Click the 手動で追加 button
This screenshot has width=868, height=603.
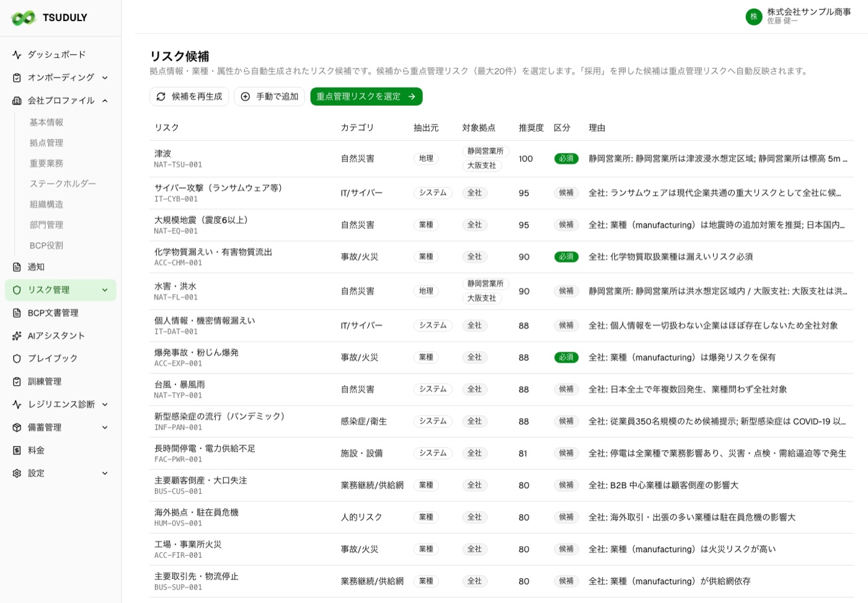coord(269,97)
